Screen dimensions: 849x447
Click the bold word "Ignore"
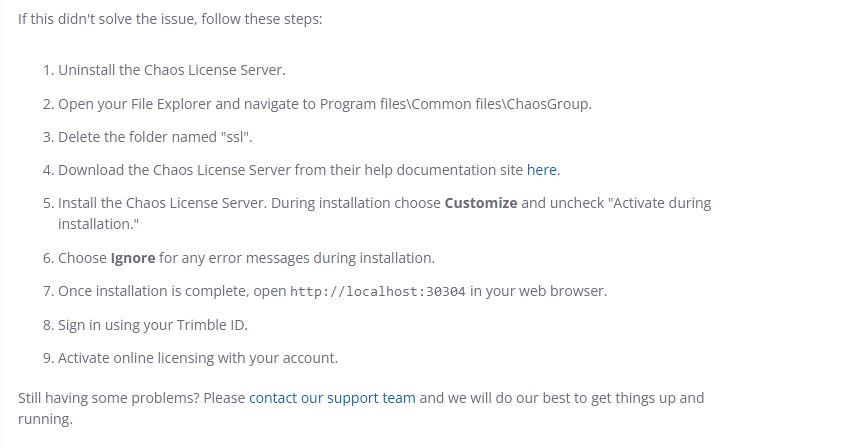coord(133,258)
